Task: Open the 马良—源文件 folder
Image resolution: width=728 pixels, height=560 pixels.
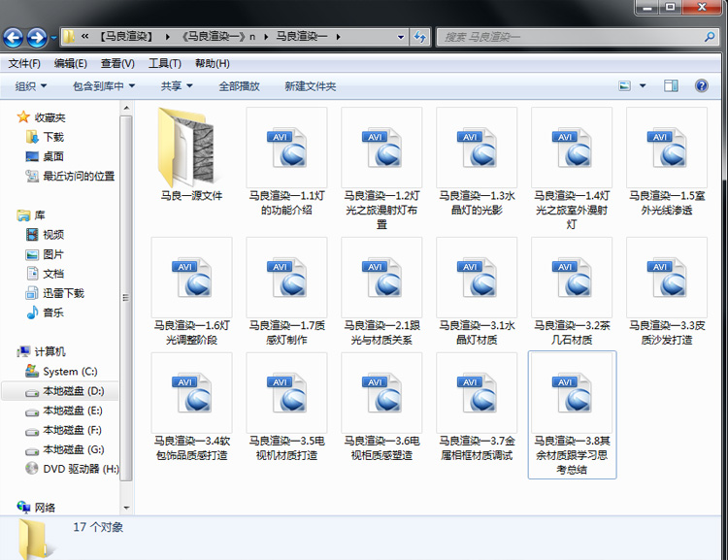Action: tap(191, 154)
